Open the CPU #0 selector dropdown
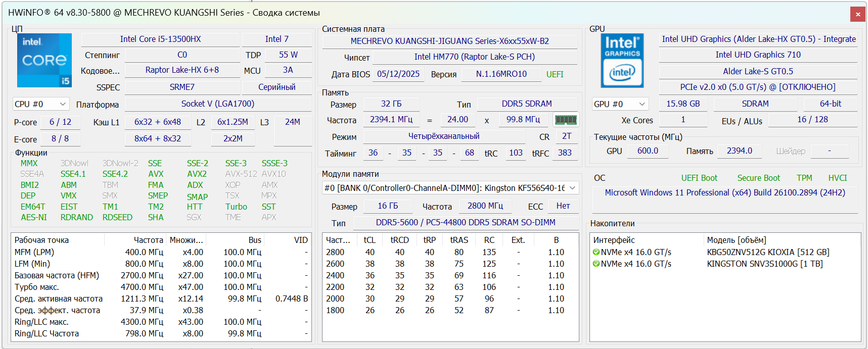This screenshot has width=868, height=349. pos(41,104)
